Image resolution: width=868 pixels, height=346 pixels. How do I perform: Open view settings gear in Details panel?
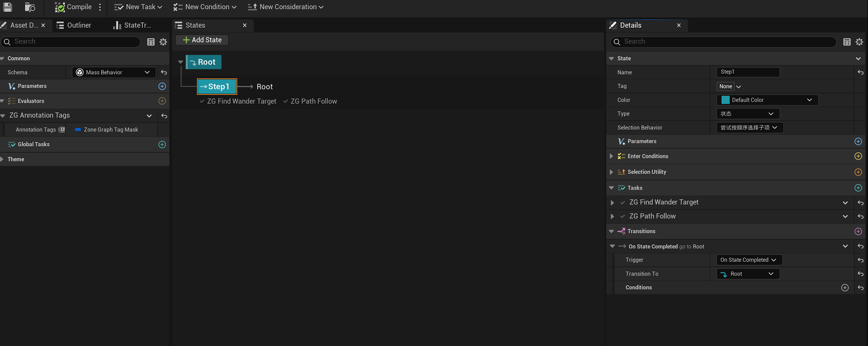(x=859, y=42)
